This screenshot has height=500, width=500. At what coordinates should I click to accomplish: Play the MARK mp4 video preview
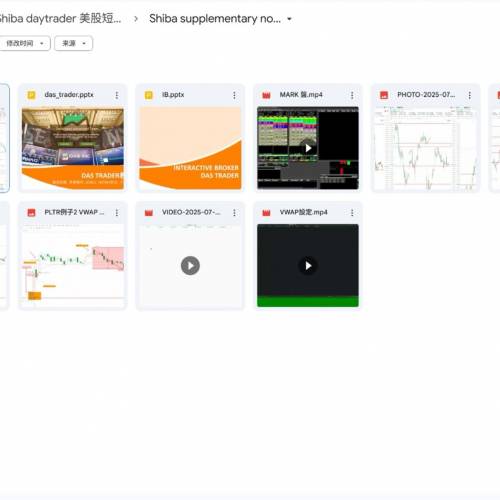[308, 148]
